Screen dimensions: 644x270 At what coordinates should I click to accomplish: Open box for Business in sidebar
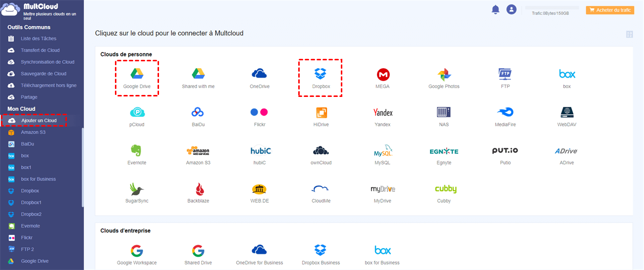point(38,179)
